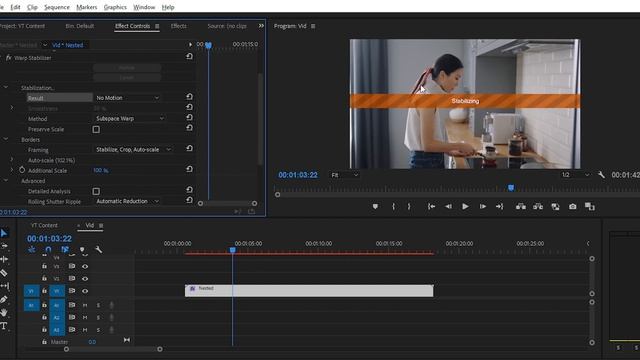The image size is (640, 360).
Task: Select the Ripple Edit tool
Action: click(x=4, y=259)
